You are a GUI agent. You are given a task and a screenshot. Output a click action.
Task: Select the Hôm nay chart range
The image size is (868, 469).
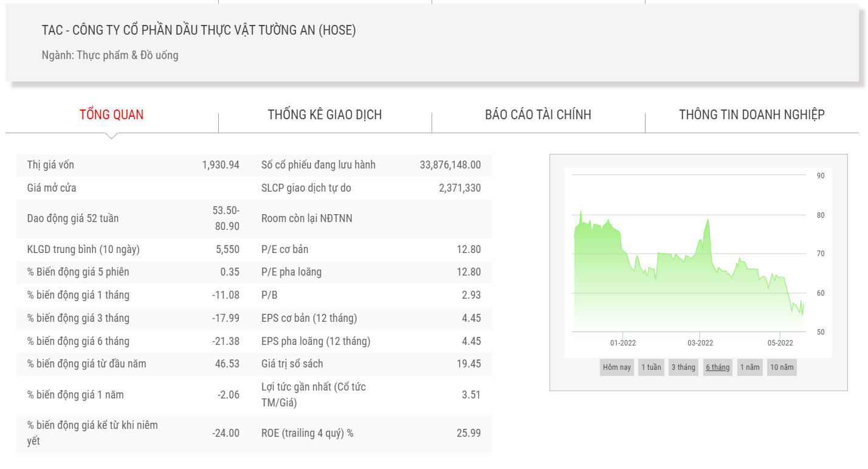617,367
